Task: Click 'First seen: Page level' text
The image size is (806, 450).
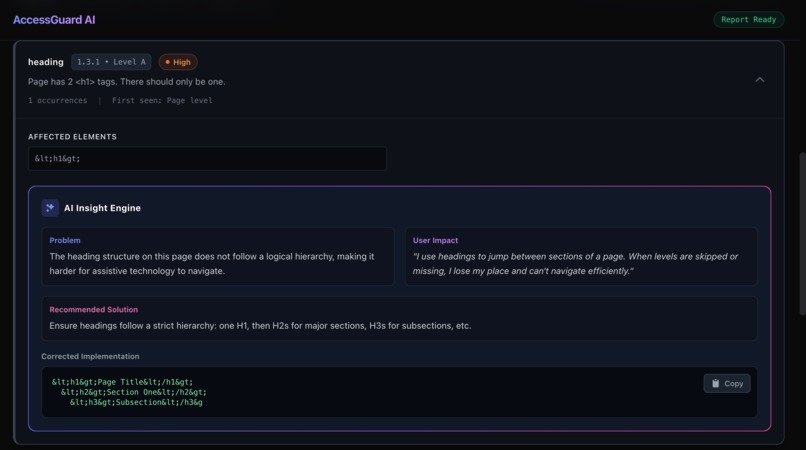Action: pyautogui.click(x=162, y=100)
